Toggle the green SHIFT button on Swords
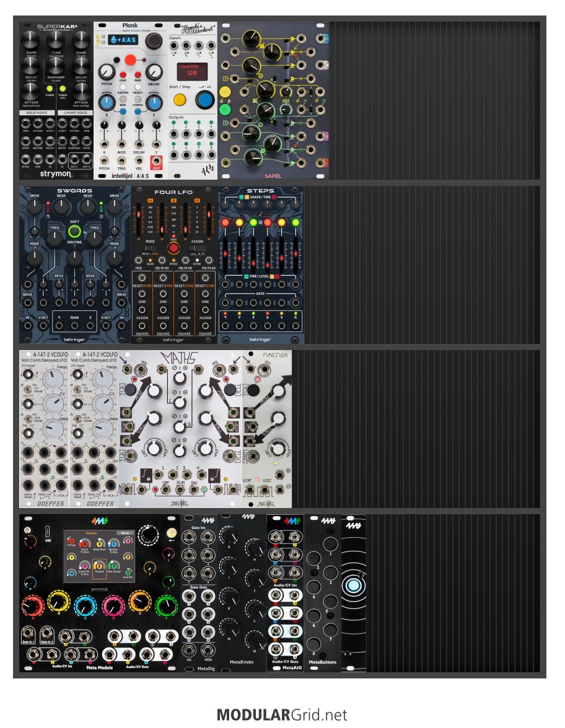565x728 pixels. (74, 231)
